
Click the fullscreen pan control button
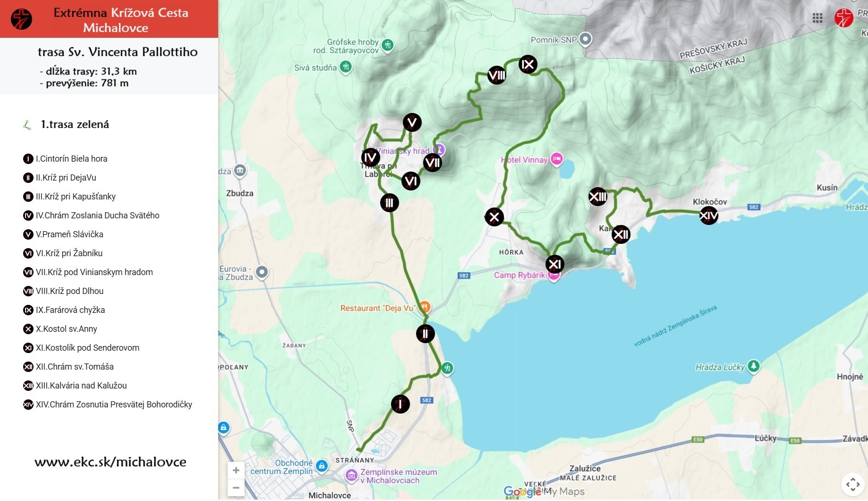point(852,484)
